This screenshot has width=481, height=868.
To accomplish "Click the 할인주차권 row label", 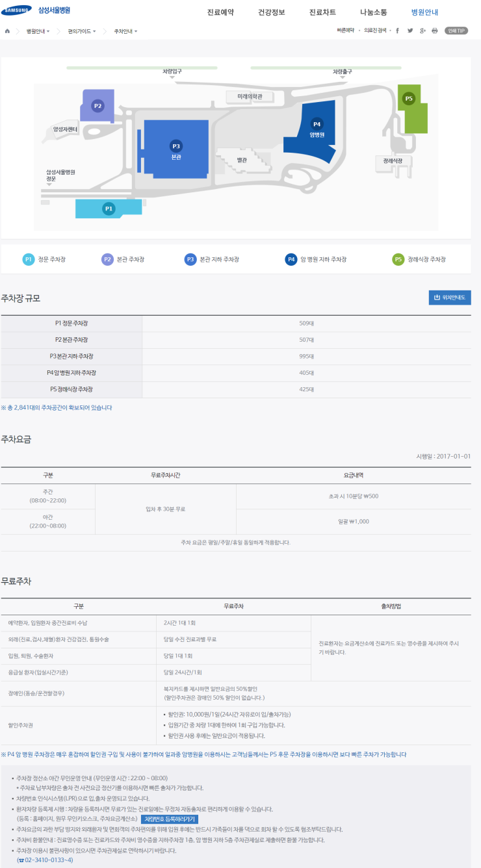I will click(x=20, y=725).
